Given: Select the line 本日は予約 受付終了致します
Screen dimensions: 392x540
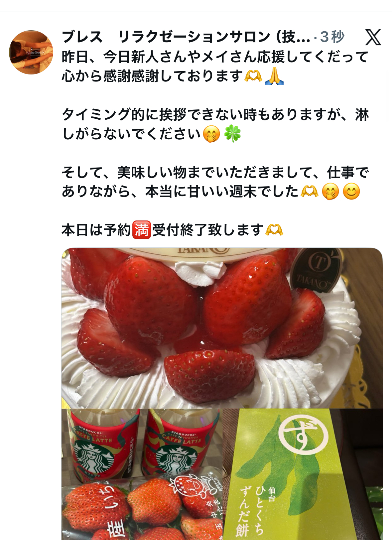Looking at the screenshot, I should [173, 230].
